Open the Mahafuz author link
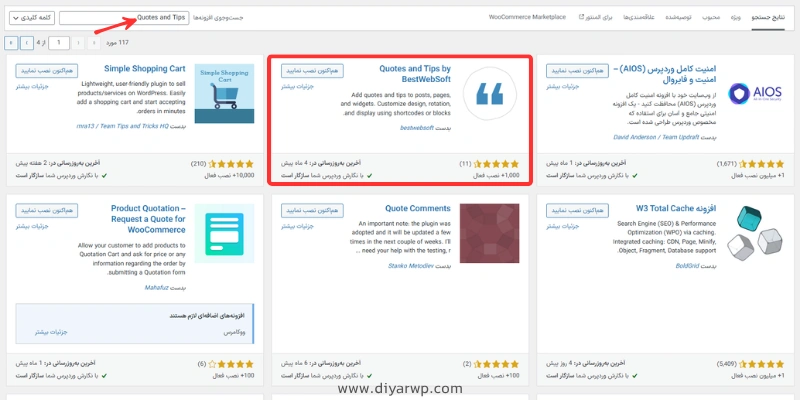The height and width of the screenshot is (400, 800). coord(156,288)
